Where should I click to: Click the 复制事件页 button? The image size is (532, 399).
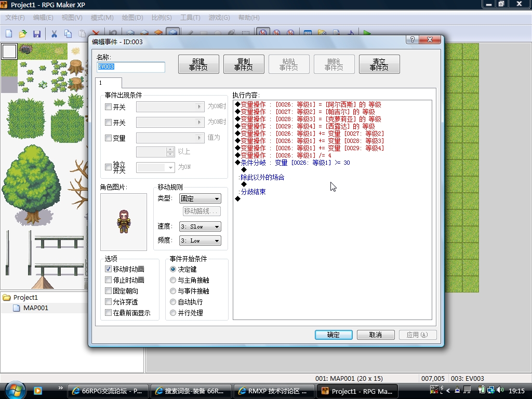pos(244,64)
